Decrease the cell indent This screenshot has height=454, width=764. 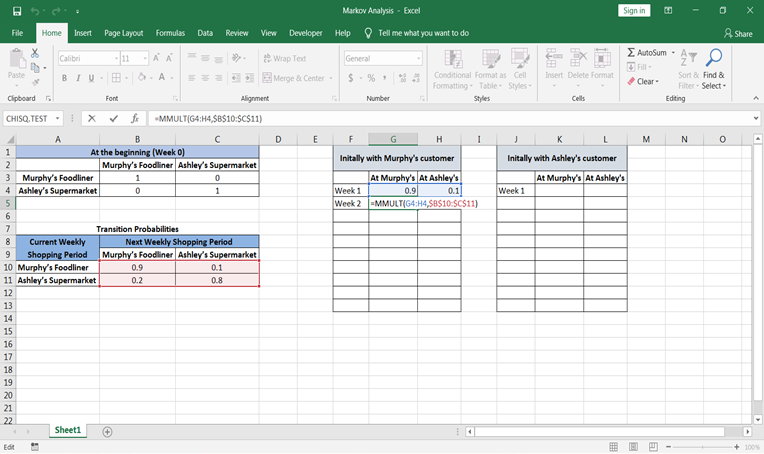coord(236,78)
